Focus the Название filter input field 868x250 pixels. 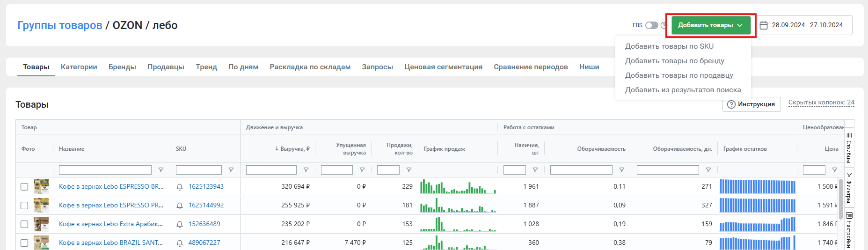(105, 170)
